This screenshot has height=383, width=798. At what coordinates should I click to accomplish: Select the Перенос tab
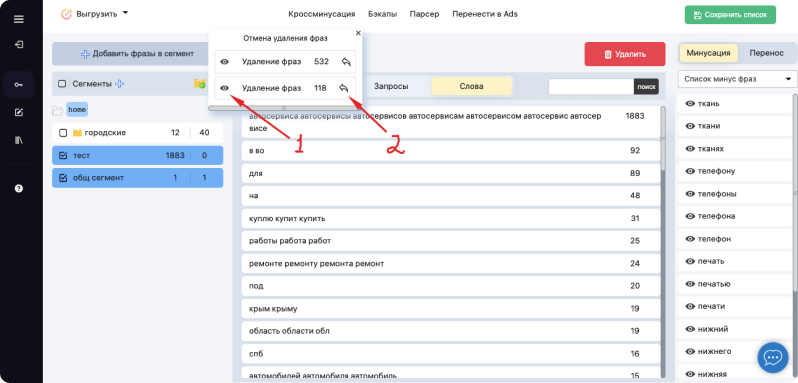pyautogui.click(x=766, y=53)
